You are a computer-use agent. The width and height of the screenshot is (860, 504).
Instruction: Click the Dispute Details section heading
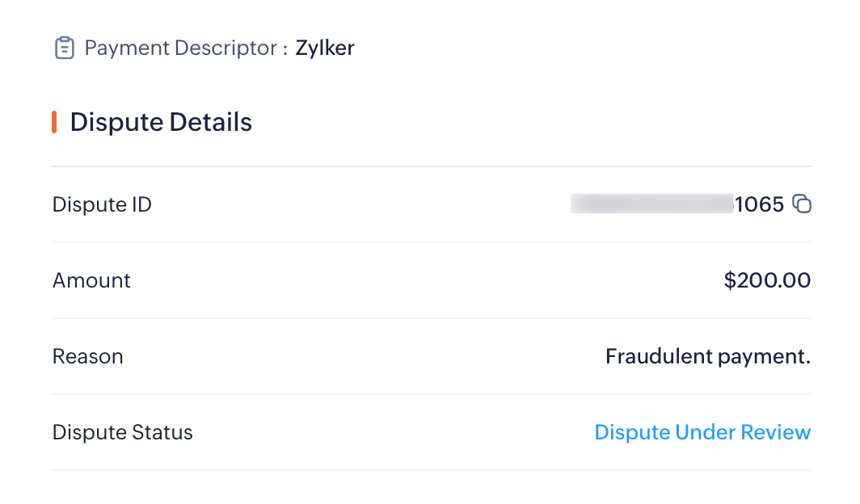point(161,122)
